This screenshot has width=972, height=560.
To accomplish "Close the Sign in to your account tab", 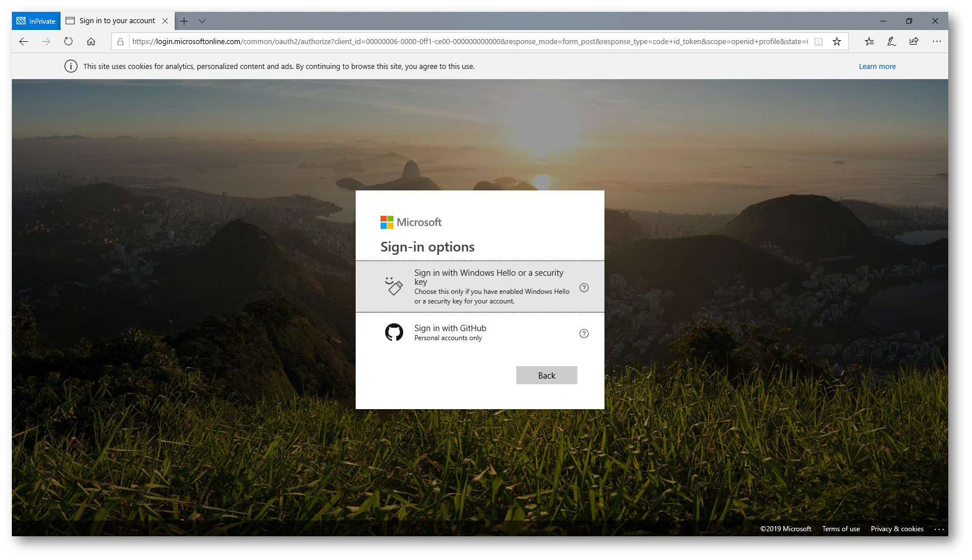I will (x=165, y=21).
